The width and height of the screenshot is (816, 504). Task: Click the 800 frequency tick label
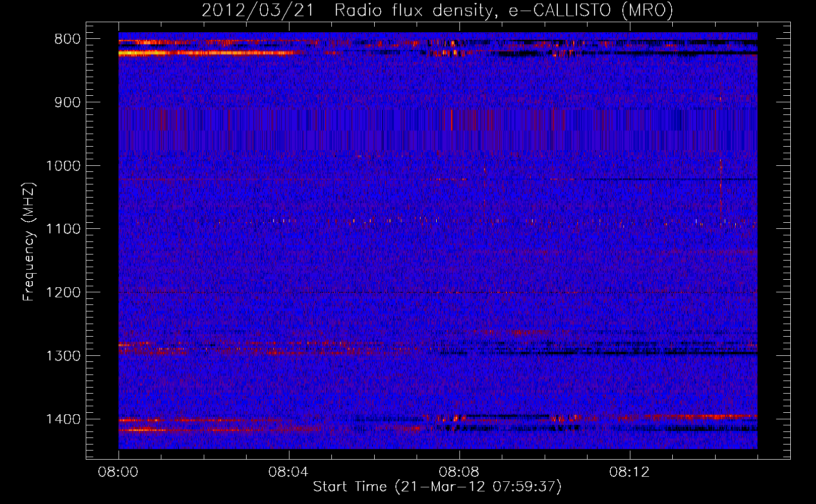click(67, 39)
